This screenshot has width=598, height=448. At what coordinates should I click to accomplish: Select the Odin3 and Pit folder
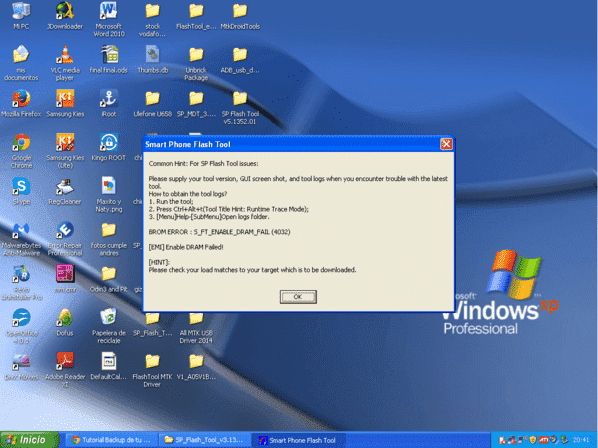pyautogui.click(x=109, y=279)
